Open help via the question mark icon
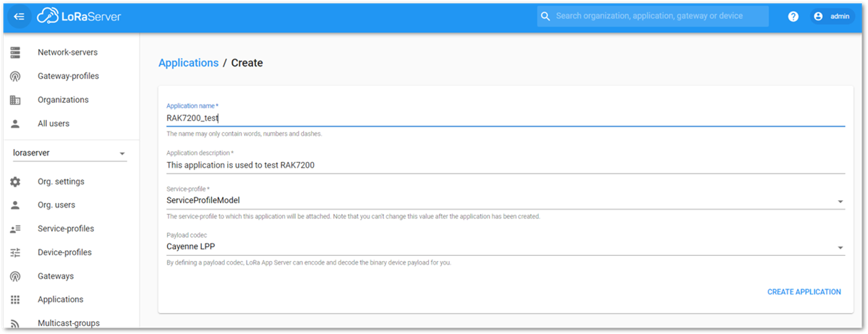The width and height of the screenshot is (868, 334). tap(793, 17)
